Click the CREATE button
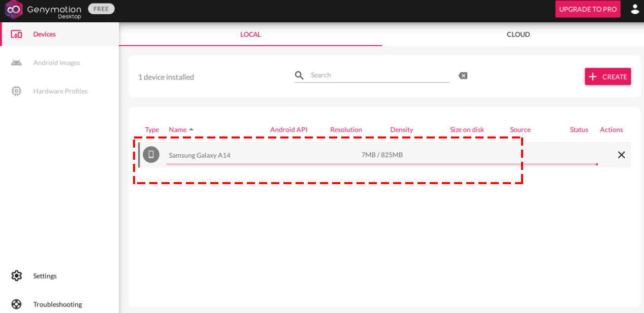This screenshot has height=313, width=644. 607,77
